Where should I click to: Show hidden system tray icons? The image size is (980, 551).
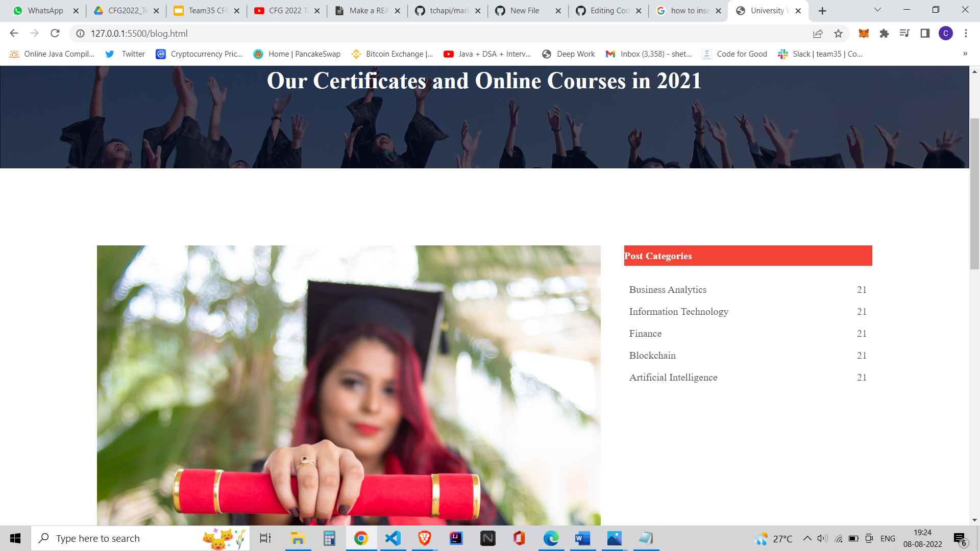(807, 538)
